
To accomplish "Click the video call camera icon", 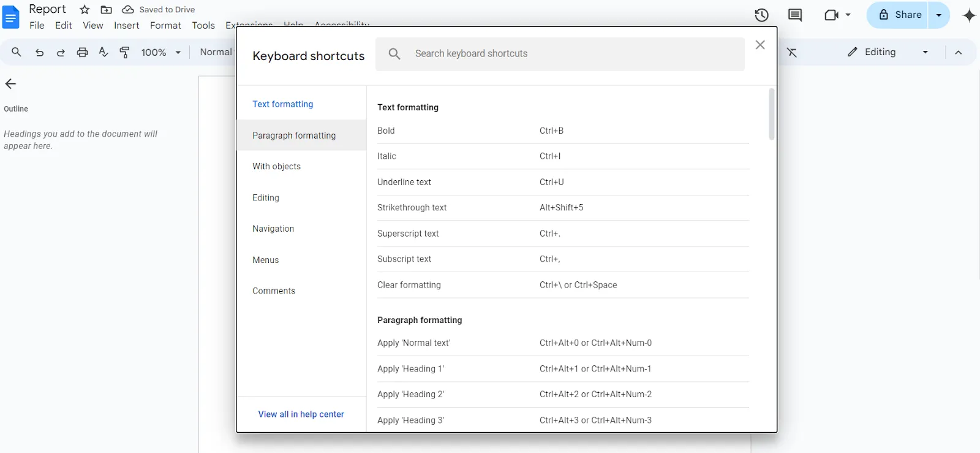I will (x=831, y=15).
